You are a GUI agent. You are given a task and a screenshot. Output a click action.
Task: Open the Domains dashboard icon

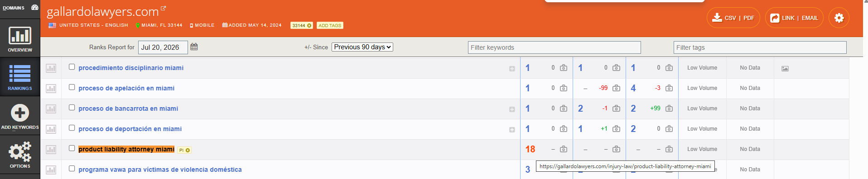pos(34,8)
